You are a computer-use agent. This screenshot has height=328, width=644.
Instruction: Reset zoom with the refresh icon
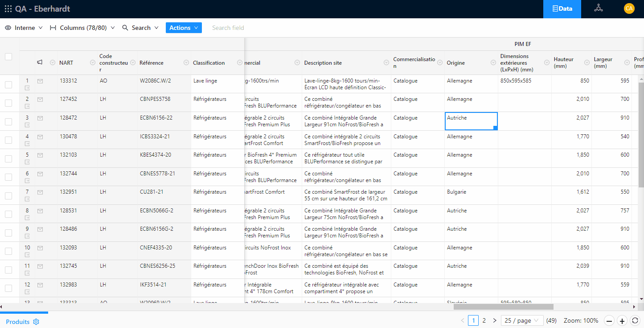(x=635, y=320)
